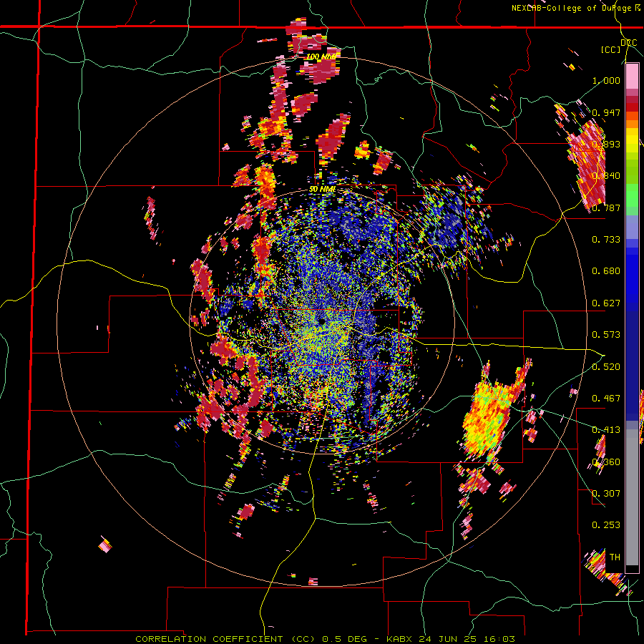Viewport: 644px width, 644px height.
Task: Select the 0.253 scale value
Action: point(606,525)
